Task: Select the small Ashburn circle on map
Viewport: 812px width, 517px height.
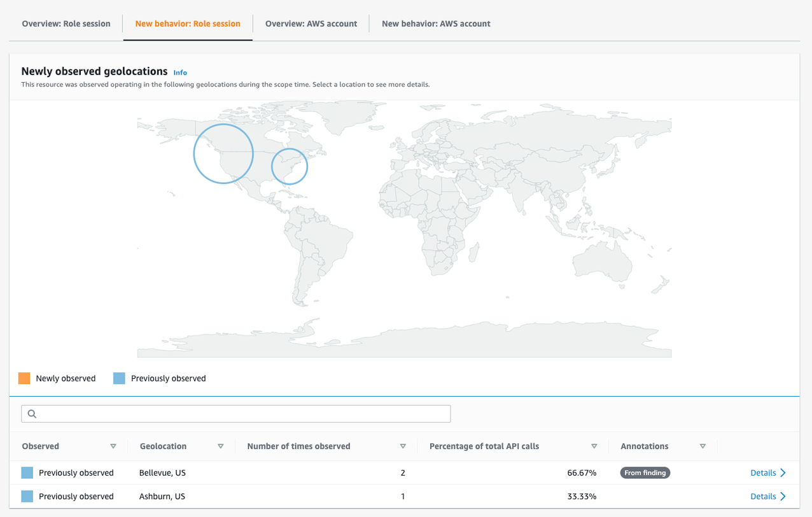Action: (x=290, y=166)
